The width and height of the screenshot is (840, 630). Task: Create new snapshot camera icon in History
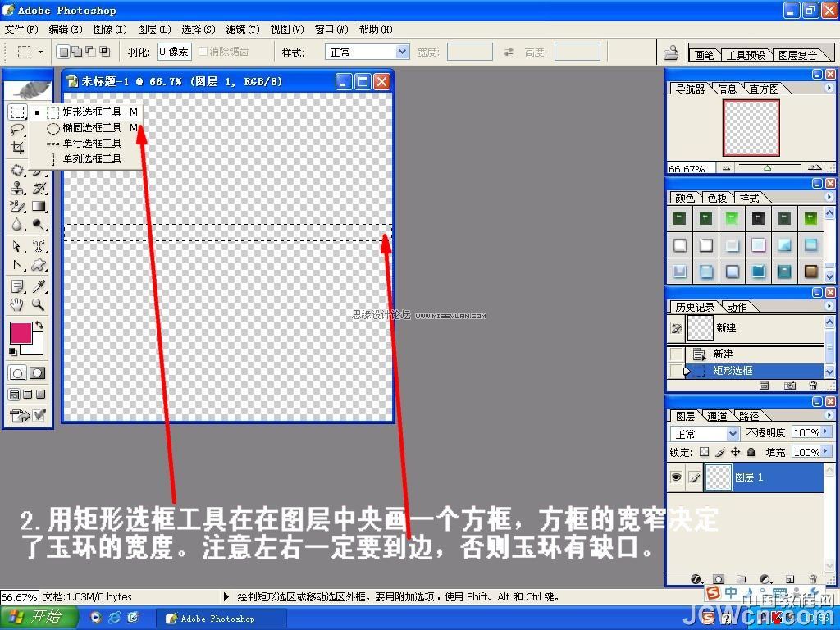pos(790,386)
